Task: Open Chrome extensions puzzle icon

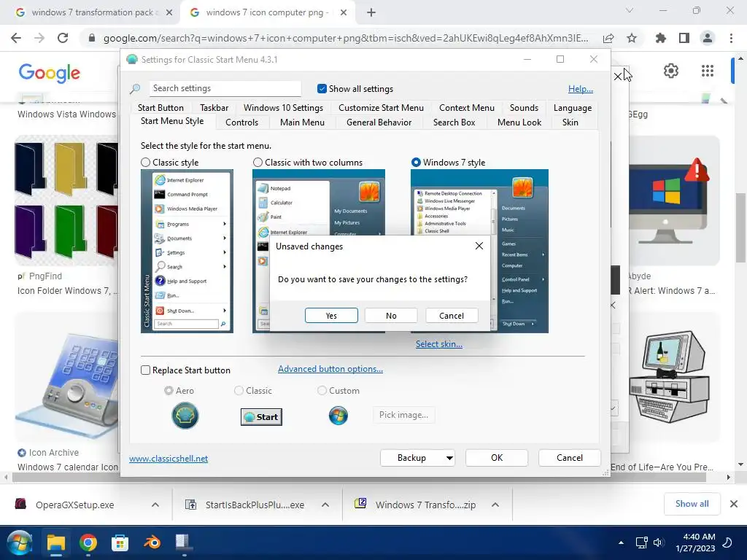Action: (x=660, y=38)
